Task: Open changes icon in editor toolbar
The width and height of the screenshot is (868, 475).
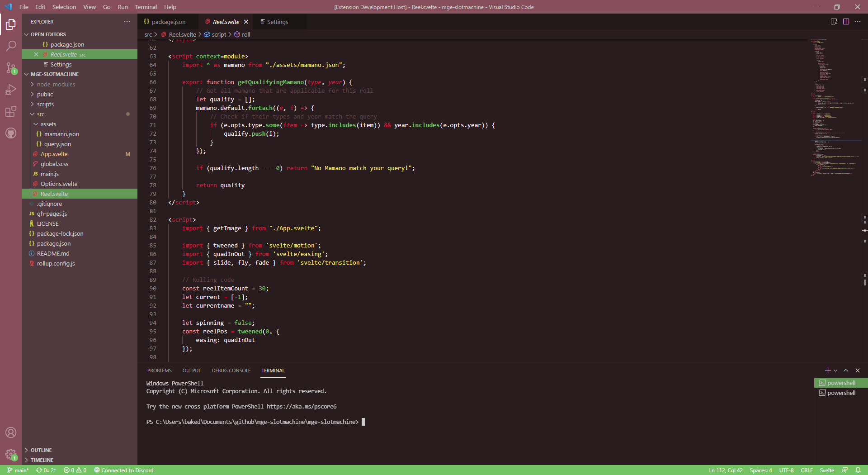Action: [834, 22]
